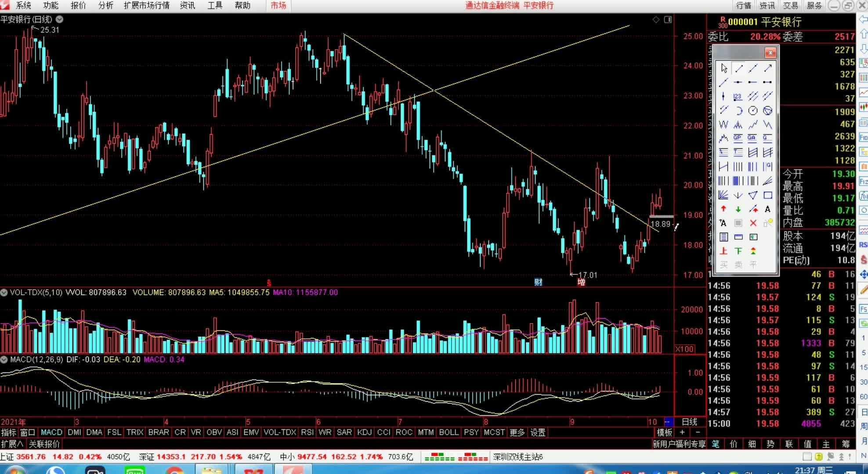Select the arrow pointer tool in drawing palette

tap(724, 68)
